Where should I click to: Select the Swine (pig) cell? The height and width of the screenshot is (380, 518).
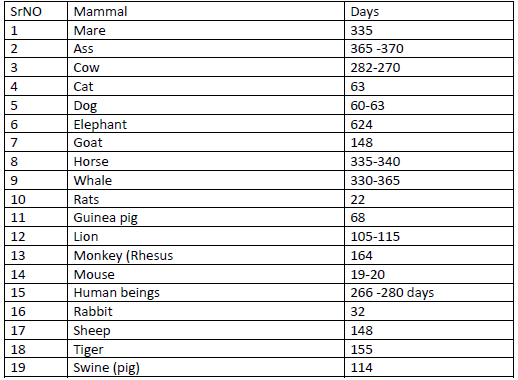pos(206,368)
